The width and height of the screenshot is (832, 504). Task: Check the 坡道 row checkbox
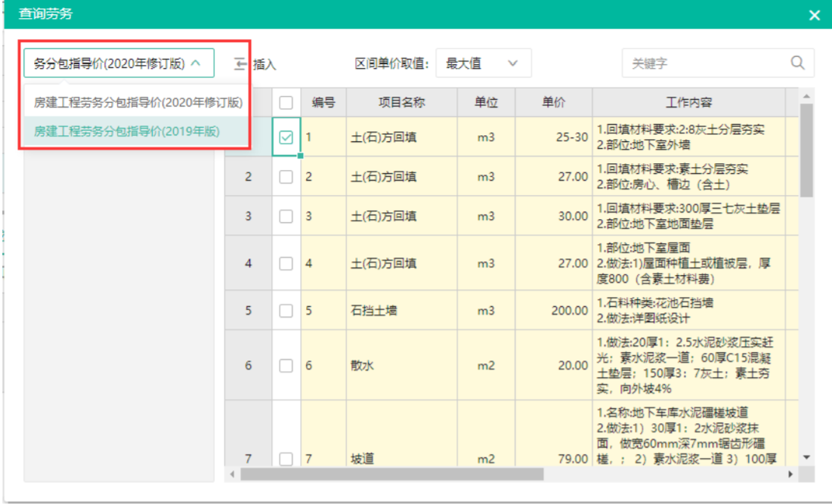pyautogui.click(x=286, y=459)
